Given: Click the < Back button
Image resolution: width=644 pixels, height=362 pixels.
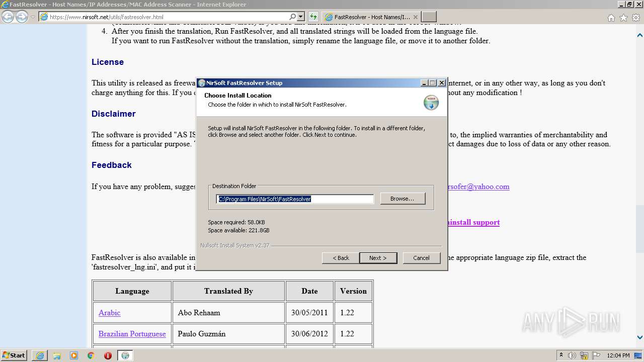Looking at the screenshot, I should tap(341, 258).
